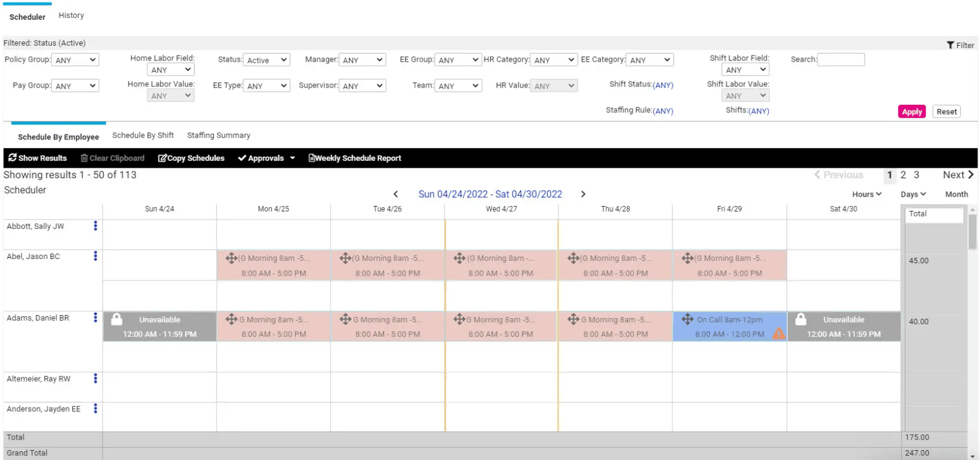Image resolution: width=980 pixels, height=460 pixels.
Task: Click the Shifts (ANY) link
Action: pos(759,111)
